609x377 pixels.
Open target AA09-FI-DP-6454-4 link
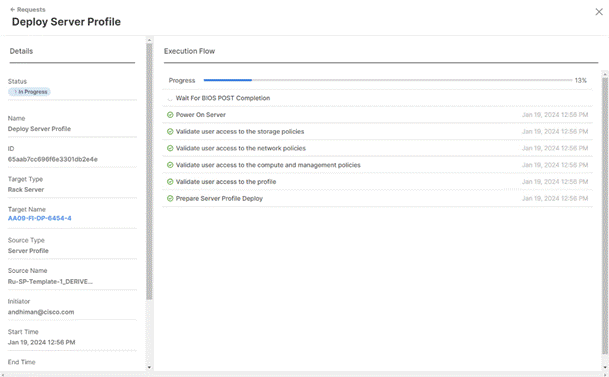pos(40,218)
